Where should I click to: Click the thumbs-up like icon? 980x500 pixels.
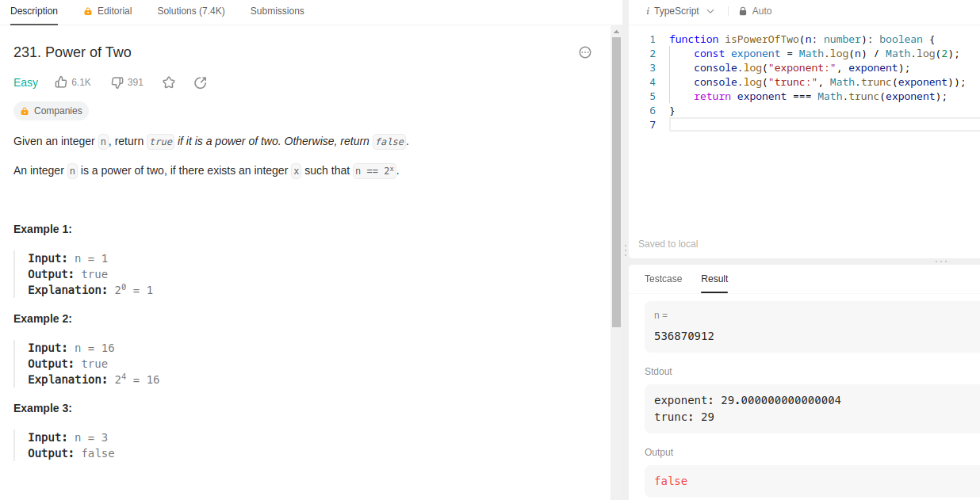point(61,82)
